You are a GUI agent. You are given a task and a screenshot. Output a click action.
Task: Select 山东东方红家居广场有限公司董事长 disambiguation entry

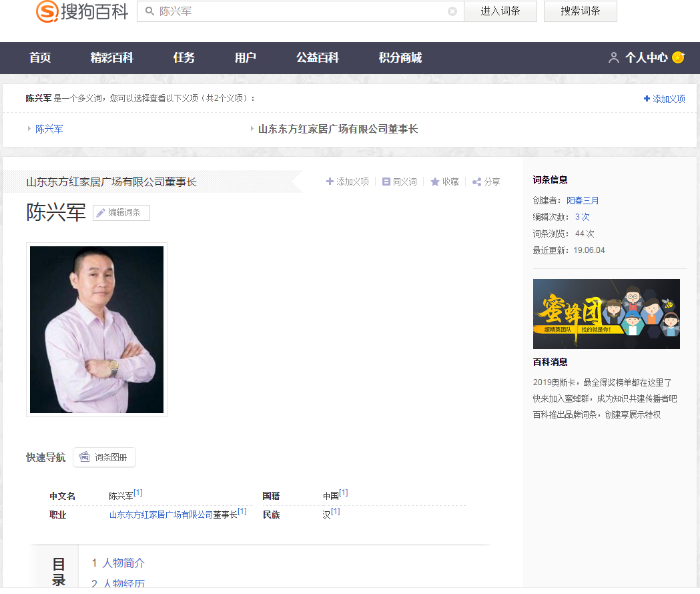point(338,129)
